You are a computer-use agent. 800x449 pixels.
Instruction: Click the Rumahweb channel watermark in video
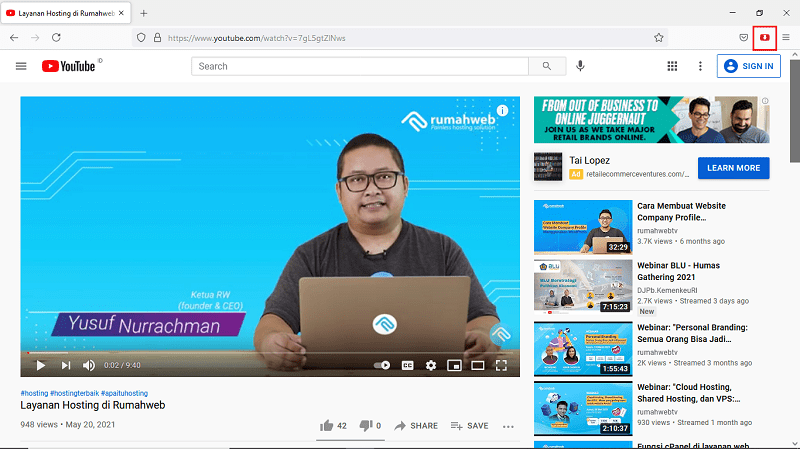pos(501,334)
